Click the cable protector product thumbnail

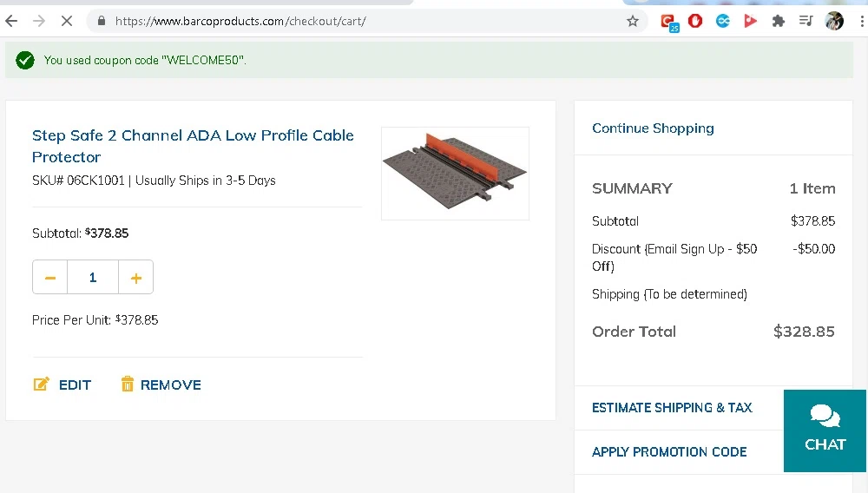coord(455,174)
